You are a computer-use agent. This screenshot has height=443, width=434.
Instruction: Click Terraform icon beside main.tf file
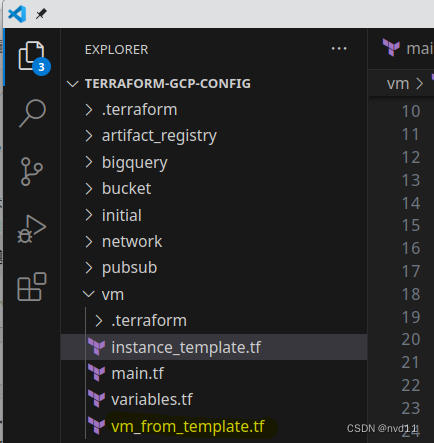pos(97,373)
